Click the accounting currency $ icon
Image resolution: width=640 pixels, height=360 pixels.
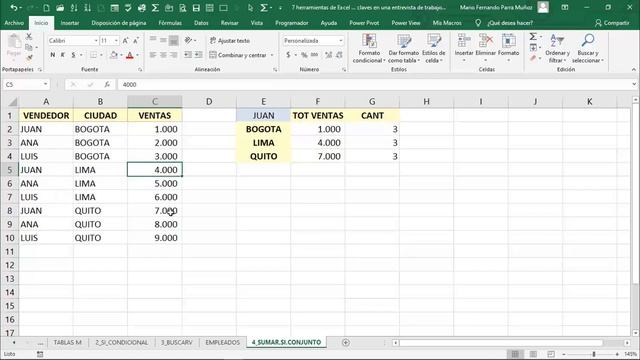(x=288, y=55)
